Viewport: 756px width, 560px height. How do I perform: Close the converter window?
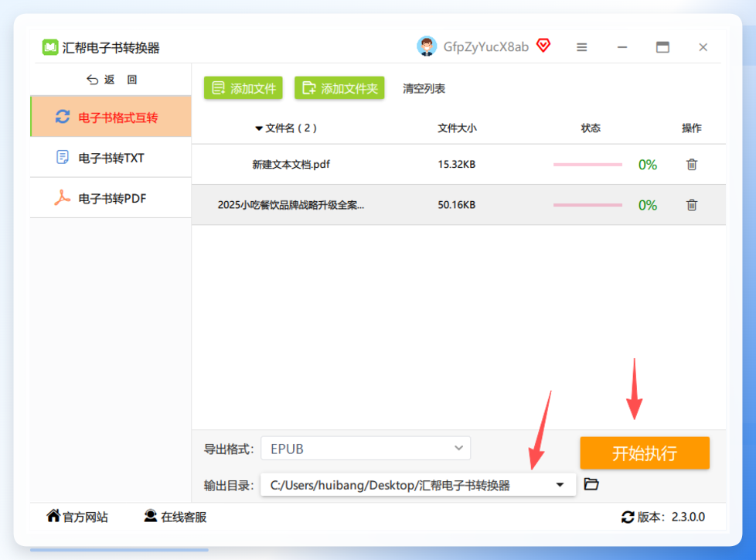(703, 47)
